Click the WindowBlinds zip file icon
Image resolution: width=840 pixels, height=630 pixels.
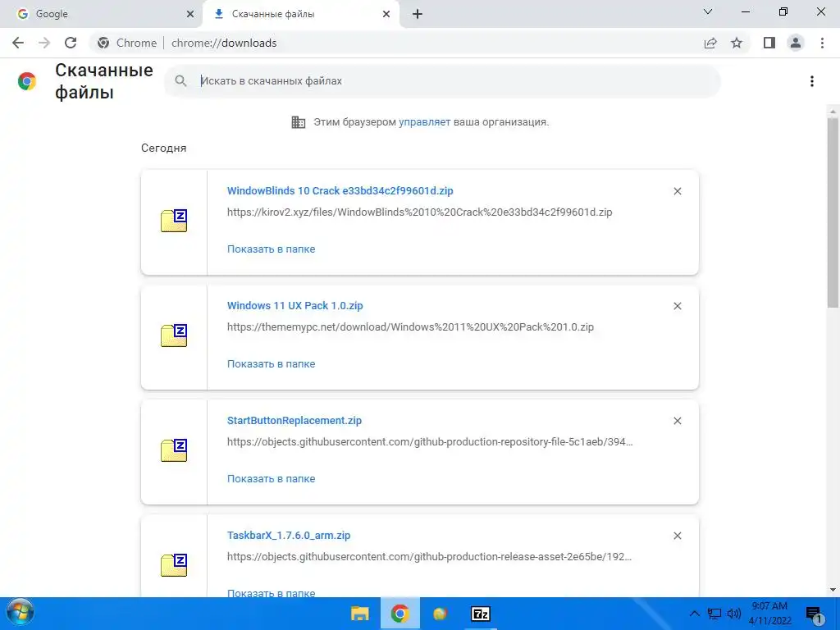point(174,221)
